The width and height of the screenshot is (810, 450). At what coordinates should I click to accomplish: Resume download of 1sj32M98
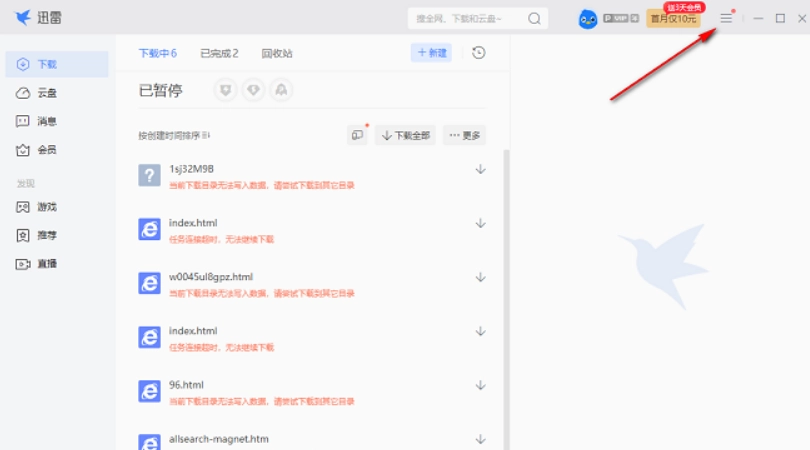coord(480,169)
